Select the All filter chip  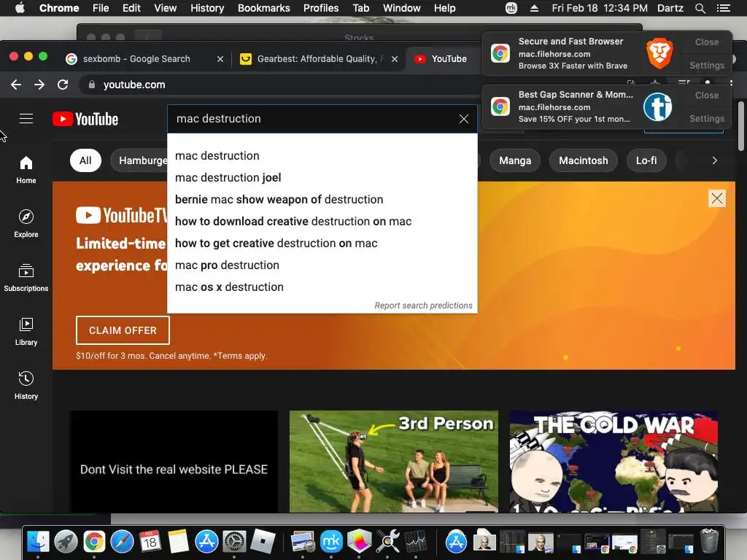click(85, 160)
